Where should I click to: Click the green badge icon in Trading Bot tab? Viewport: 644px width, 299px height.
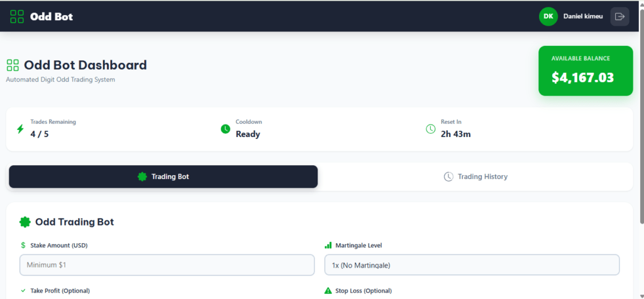142,177
